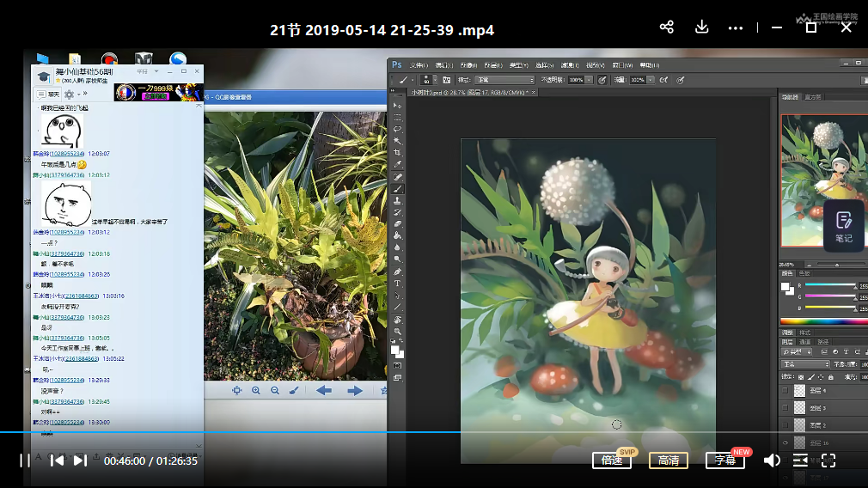The image size is (868, 488).
Task: Select the Brush tool in toolbar
Action: click(x=397, y=189)
